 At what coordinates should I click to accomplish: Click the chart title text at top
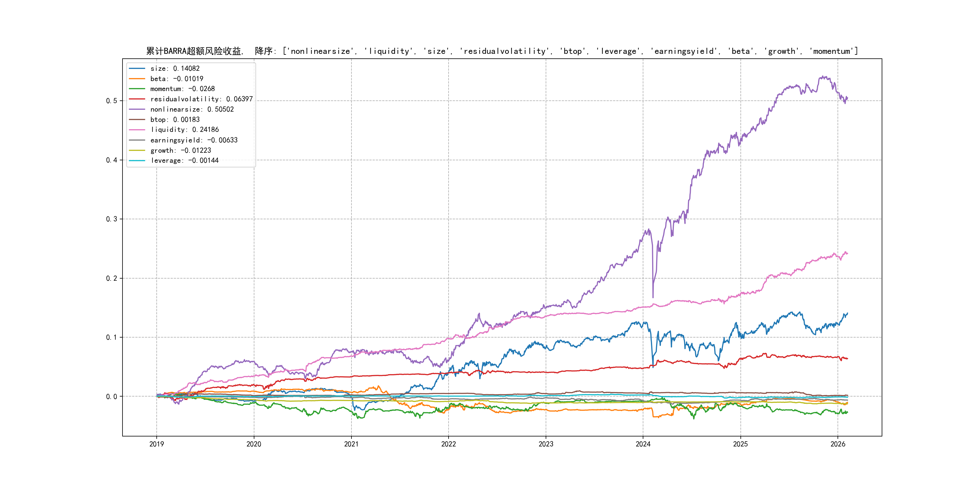502,51
